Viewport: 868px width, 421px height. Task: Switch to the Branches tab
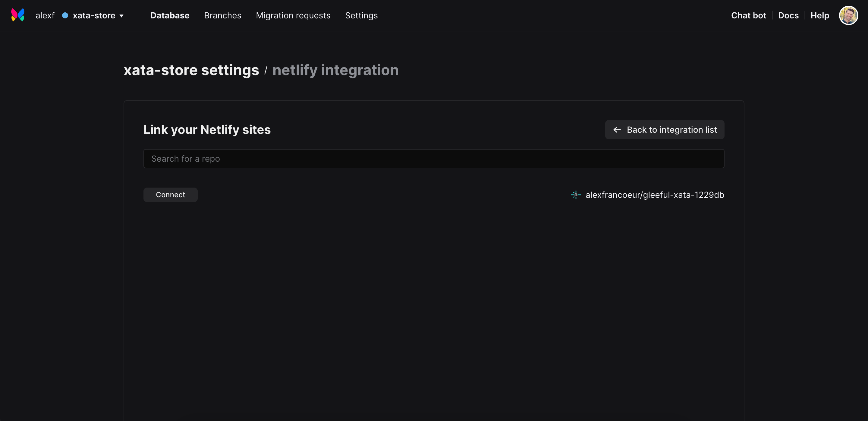coord(222,15)
